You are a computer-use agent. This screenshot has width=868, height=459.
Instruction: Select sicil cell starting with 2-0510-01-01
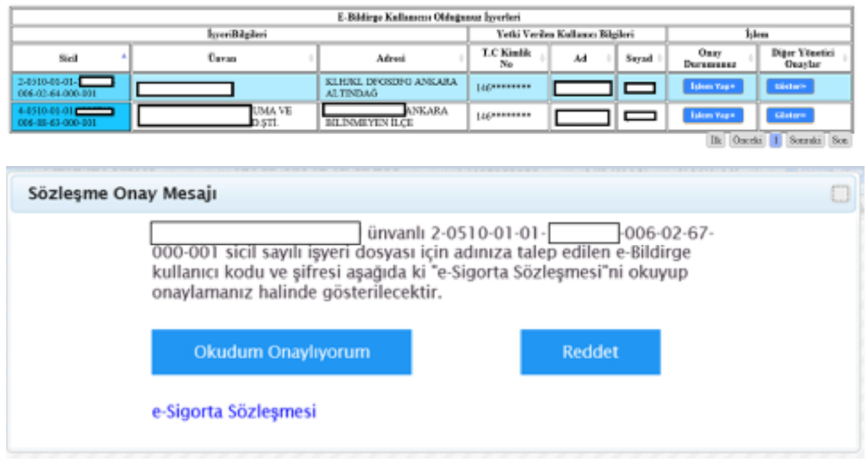70,88
